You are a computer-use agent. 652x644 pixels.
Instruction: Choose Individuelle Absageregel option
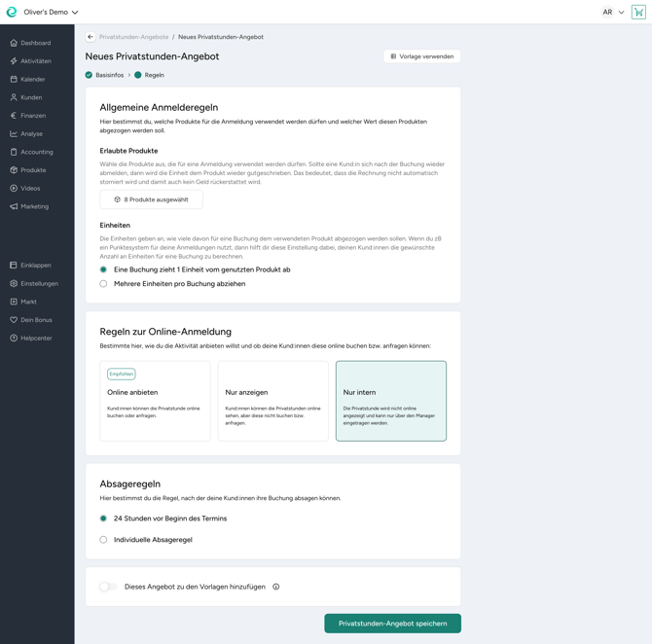tap(104, 540)
